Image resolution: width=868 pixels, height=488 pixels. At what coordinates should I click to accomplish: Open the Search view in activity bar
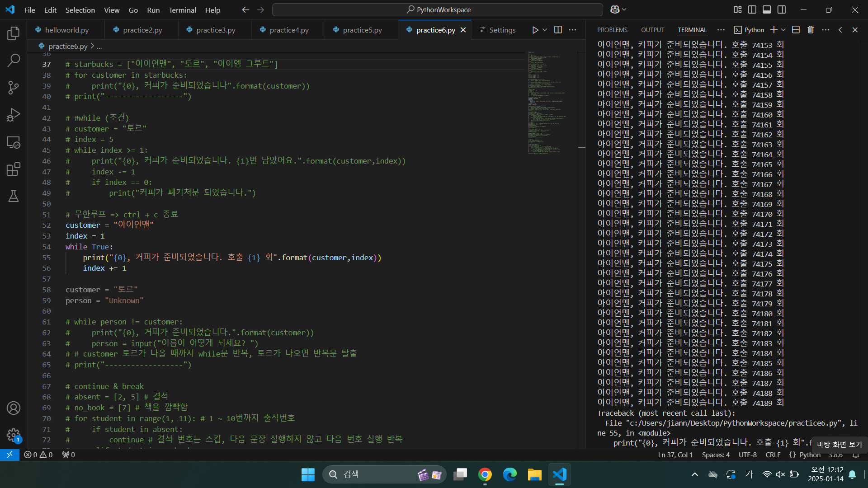click(x=14, y=60)
